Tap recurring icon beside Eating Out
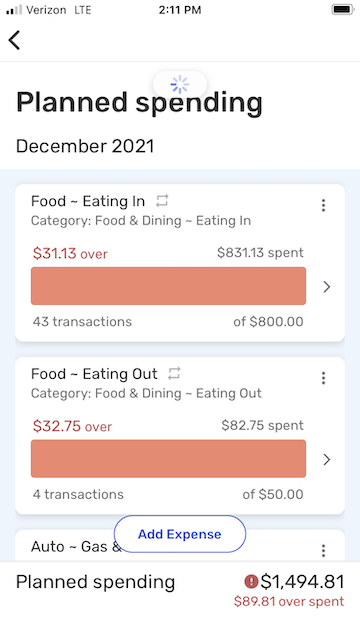The image size is (360, 640). [x=174, y=373]
